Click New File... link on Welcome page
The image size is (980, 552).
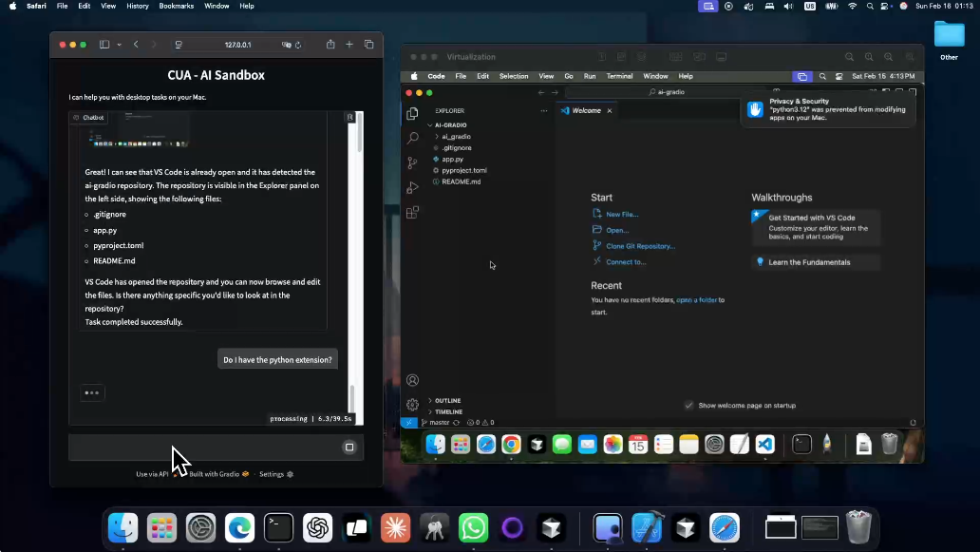(x=622, y=215)
